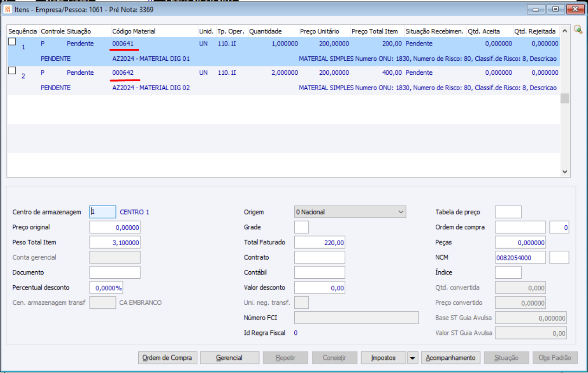Viewport: 588px width, 373px height.
Task: Click the Preço original field
Action: [115, 227]
